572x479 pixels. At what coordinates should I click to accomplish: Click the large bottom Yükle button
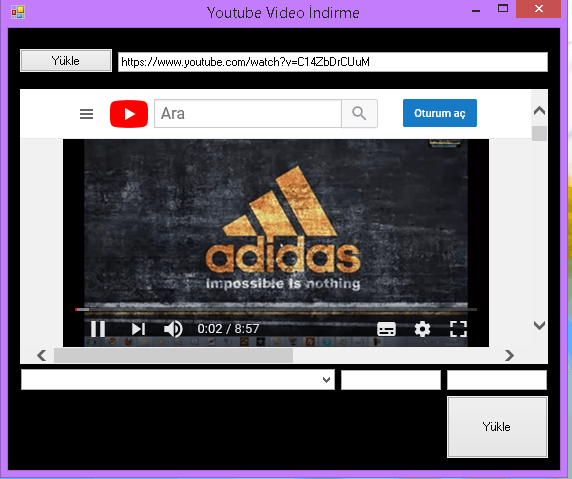tap(497, 427)
